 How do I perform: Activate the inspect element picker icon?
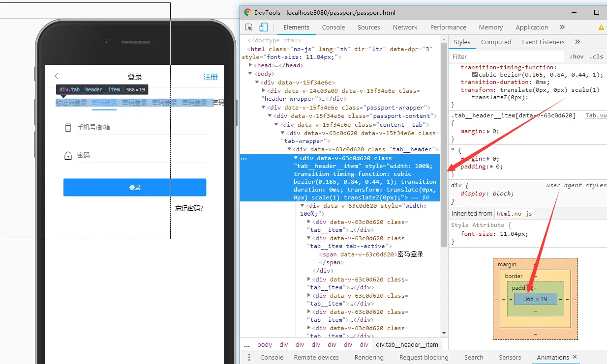[249, 28]
